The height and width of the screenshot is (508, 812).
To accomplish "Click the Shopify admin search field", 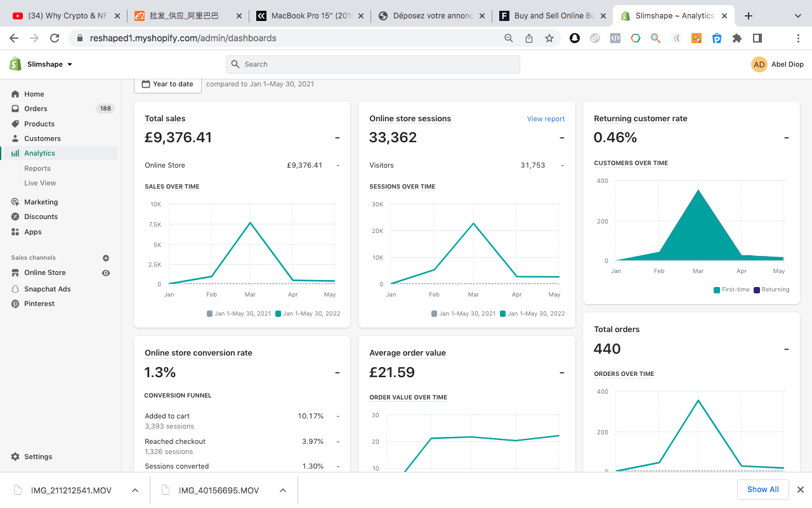I will click(x=373, y=64).
